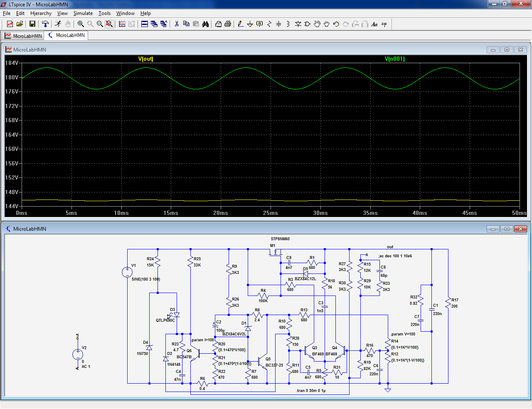This screenshot has width=532, height=409.
Task: Click the Halt hand icon
Action: 68,24
